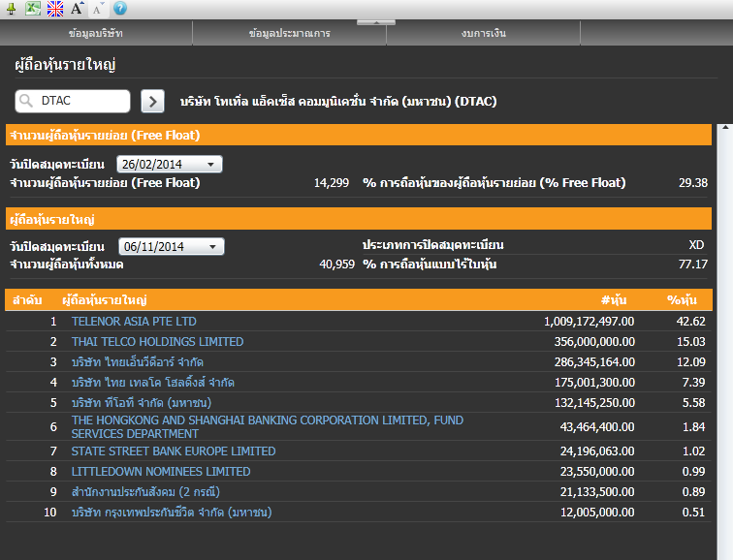Open บริษัท ไทยเอ็นวีดีอาร์ จำกัด link
The width and height of the screenshot is (733, 560).
click(138, 362)
